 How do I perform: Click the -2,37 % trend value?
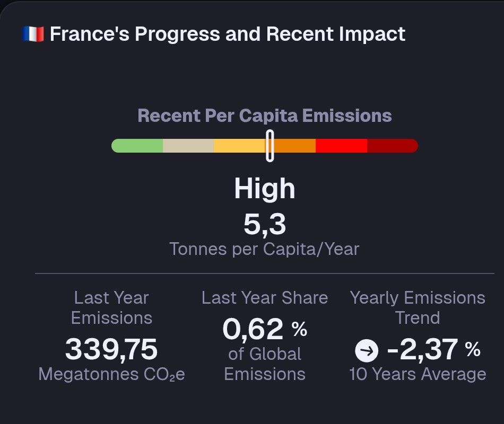coord(434,349)
